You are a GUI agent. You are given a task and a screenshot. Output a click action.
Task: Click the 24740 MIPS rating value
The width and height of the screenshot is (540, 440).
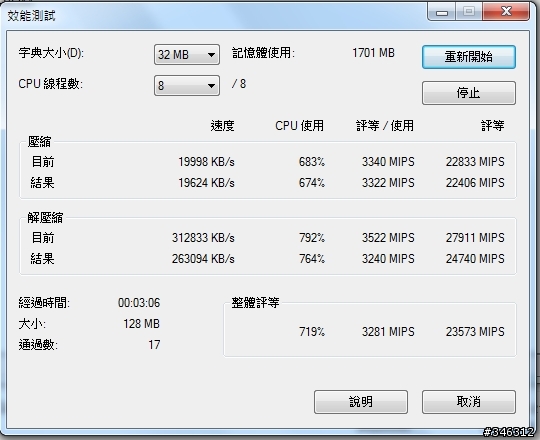coord(475,259)
